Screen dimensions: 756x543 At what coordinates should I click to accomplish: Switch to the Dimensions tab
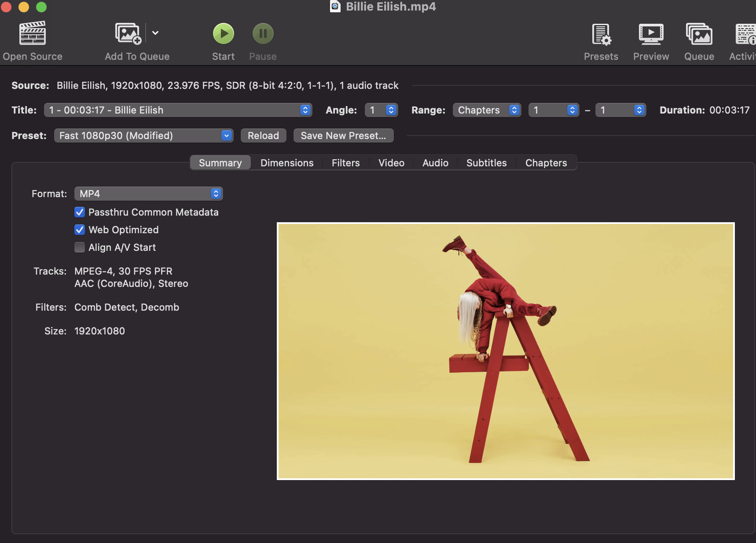287,163
